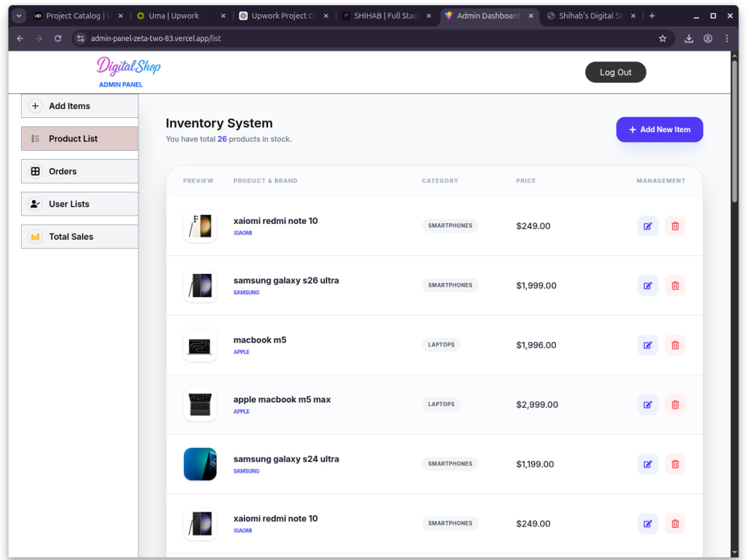Screen dimensions: 747x560
Task: Edit the first xaiomi redmi note 10 ($249.00, top row)
Action: coord(648,226)
